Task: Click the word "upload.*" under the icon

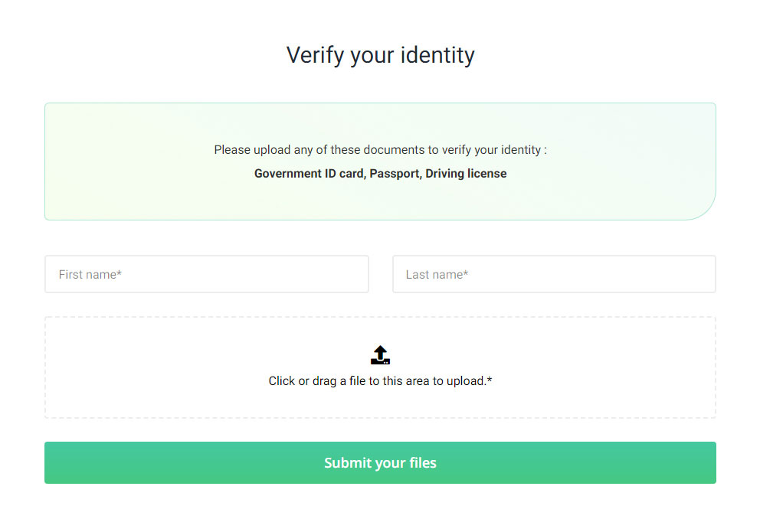Action: pyautogui.click(x=467, y=381)
